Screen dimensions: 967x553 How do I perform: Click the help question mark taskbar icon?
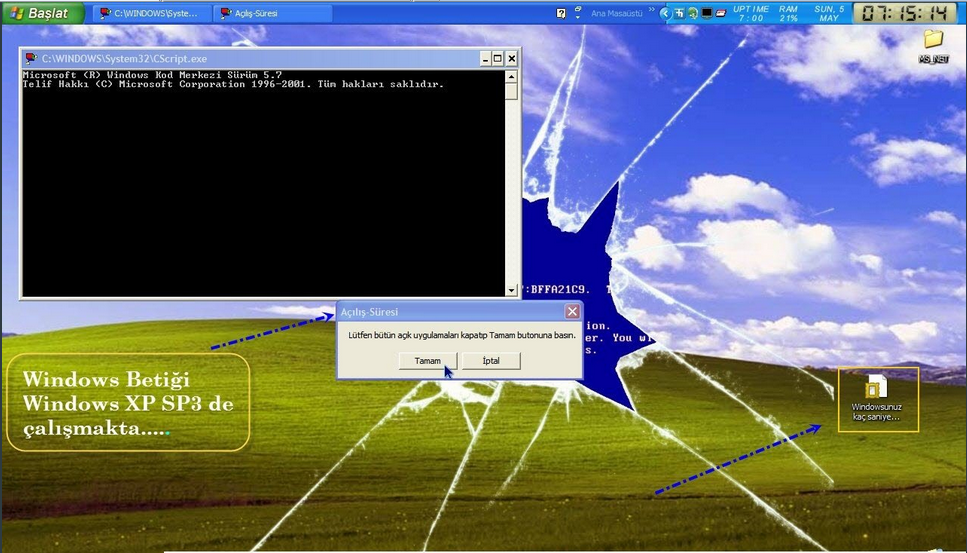[561, 13]
